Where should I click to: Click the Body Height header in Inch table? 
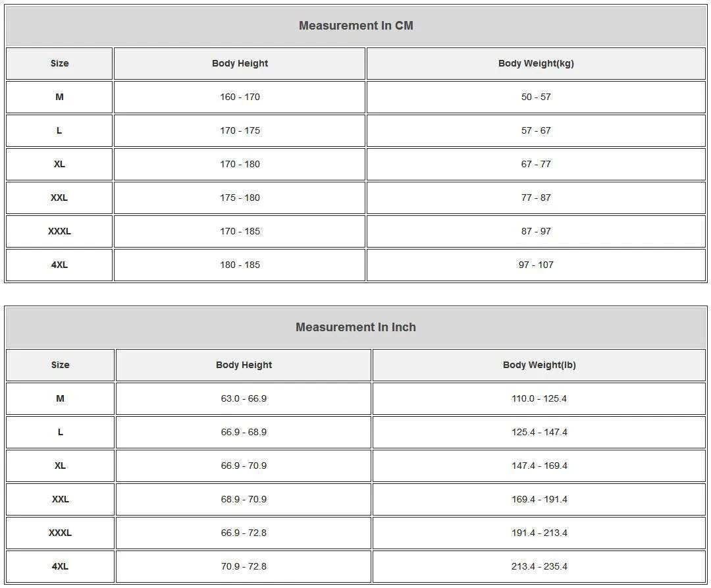point(244,365)
